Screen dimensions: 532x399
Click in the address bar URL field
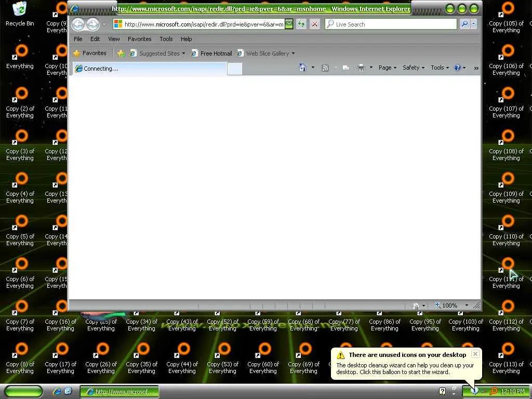pyautogui.click(x=204, y=24)
